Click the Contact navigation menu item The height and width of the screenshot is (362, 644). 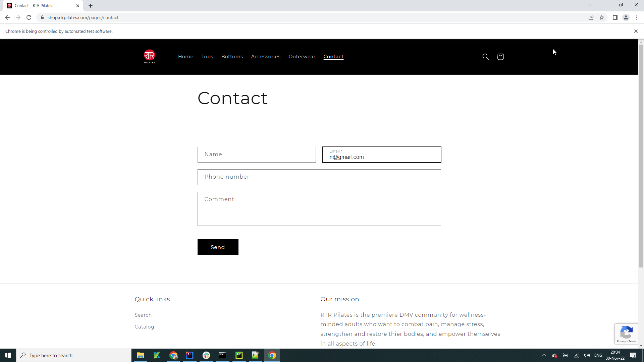pyautogui.click(x=333, y=57)
